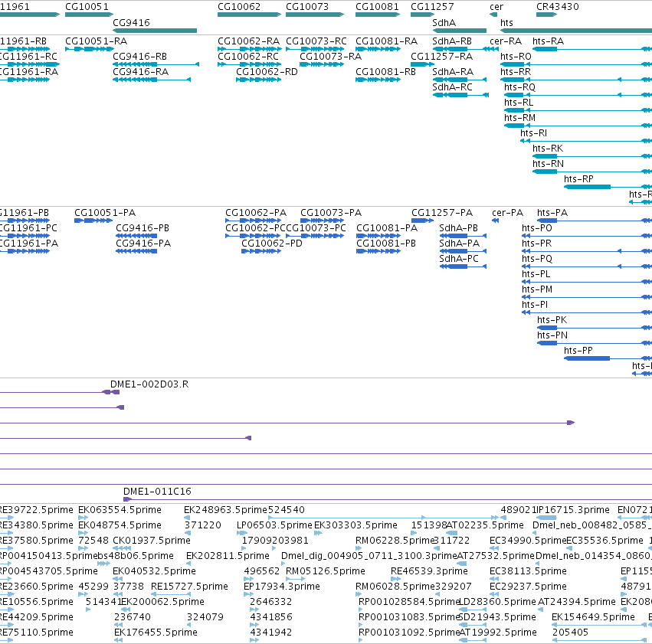Image resolution: width=652 pixels, height=644 pixels.
Task: Click transcript label CG10062-RA
Action: tap(249, 41)
